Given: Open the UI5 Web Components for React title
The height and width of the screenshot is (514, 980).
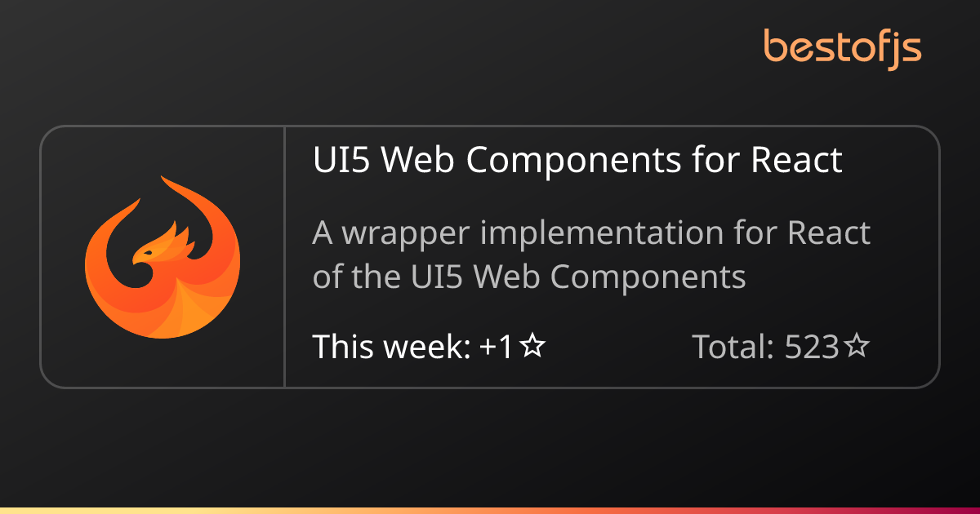Looking at the screenshot, I should coord(577,161).
